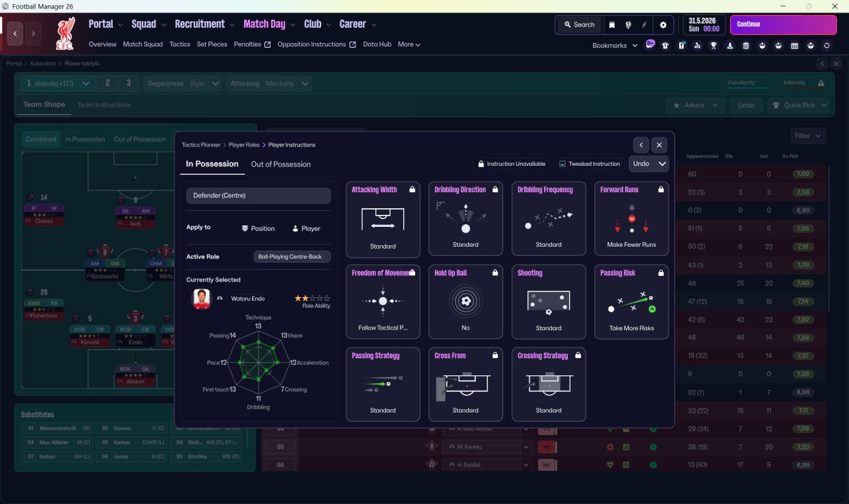
Task: Open the 9+ messages inbox icon
Action: pos(650,44)
